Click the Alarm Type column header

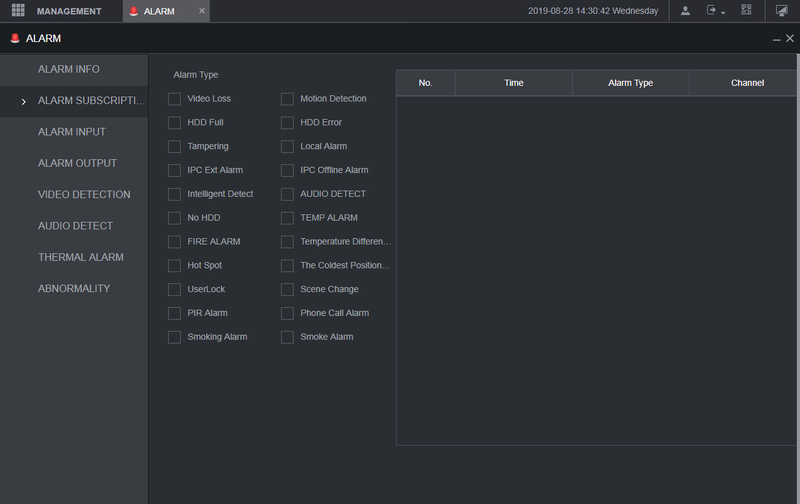pos(631,83)
